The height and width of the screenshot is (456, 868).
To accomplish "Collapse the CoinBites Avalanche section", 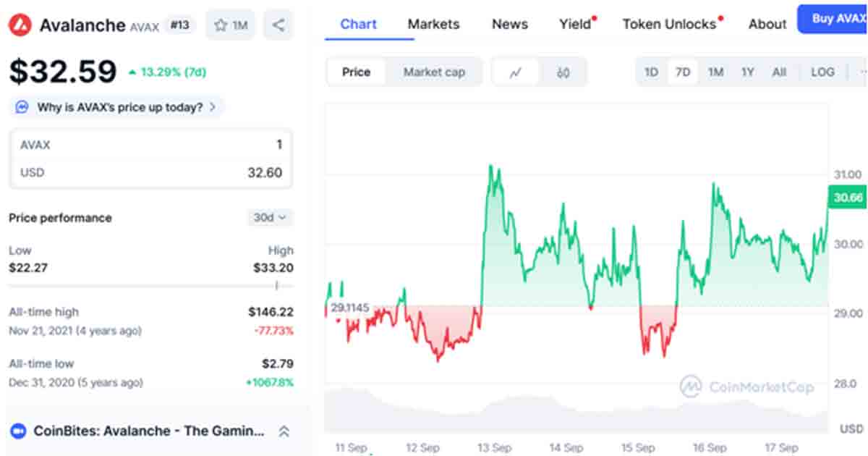I will 284,431.
